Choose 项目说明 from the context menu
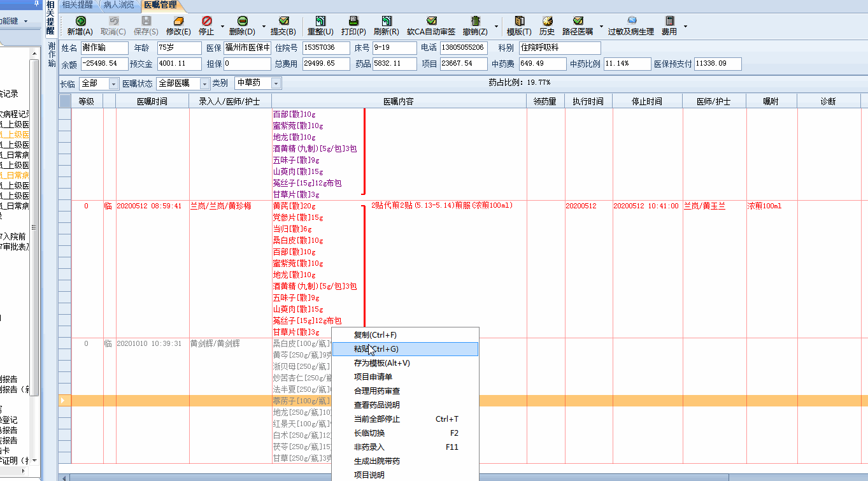This screenshot has width=868, height=481. point(405,475)
